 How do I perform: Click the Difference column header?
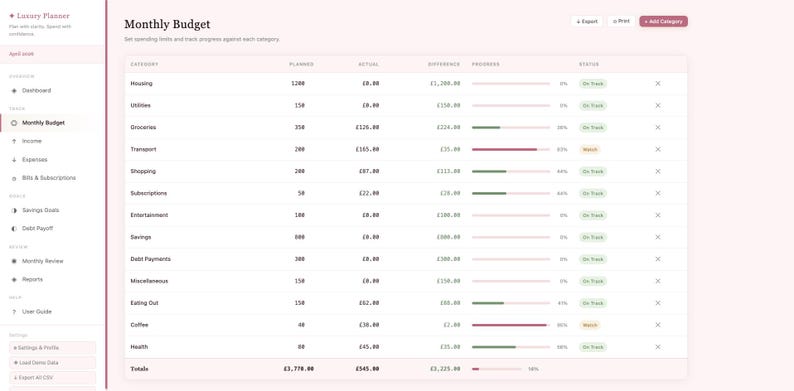click(444, 64)
